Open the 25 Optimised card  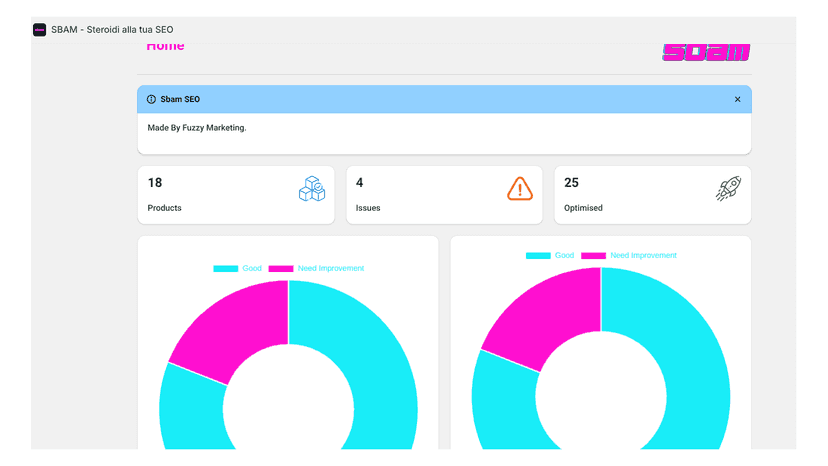(653, 195)
